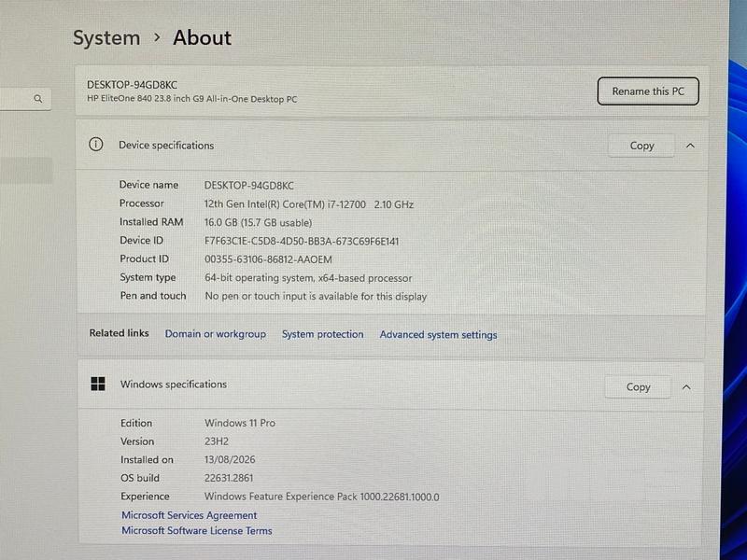The height and width of the screenshot is (560, 747).
Task: Open Microsoft Software License Terms link
Action: pyautogui.click(x=197, y=530)
